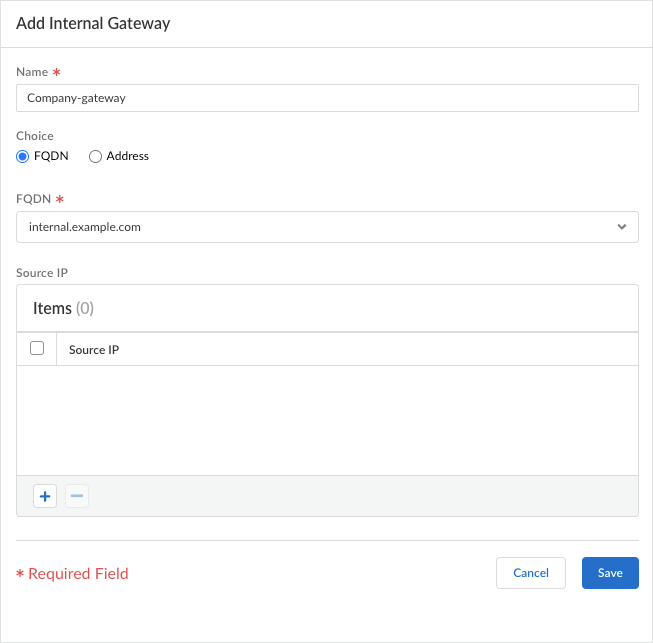Focus the Name field containing Company-gateway
653x643 pixels.
pyautogui.click(x=327, y=98)
